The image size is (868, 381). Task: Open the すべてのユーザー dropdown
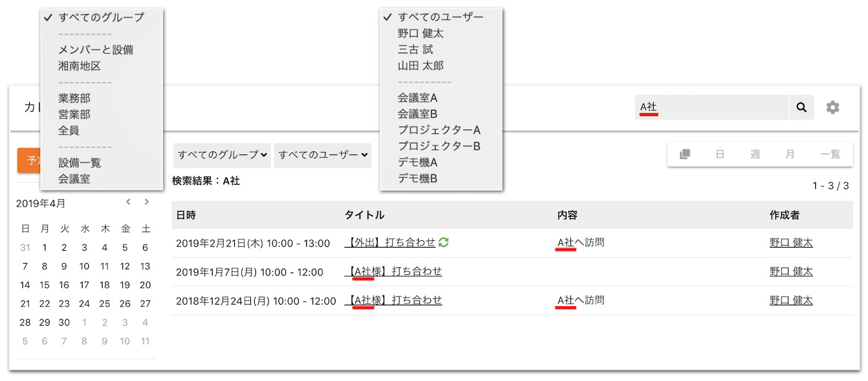coord(322,155)
